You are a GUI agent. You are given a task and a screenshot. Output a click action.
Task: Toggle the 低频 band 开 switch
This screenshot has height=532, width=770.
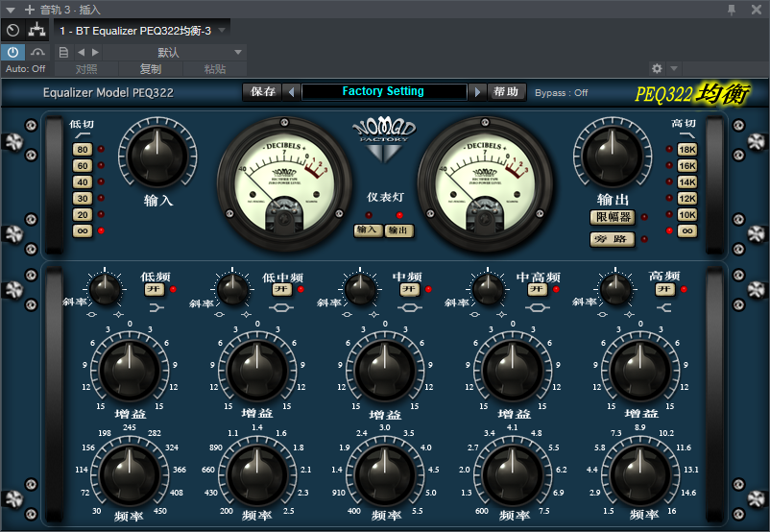[x=155, y=289]
